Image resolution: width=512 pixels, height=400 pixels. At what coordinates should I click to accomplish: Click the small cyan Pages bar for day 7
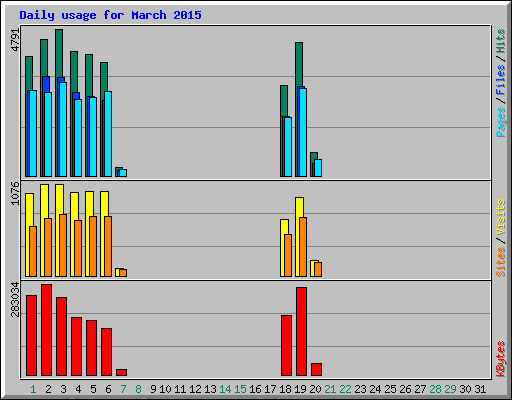pyautogui.click(x=123, y=173)
